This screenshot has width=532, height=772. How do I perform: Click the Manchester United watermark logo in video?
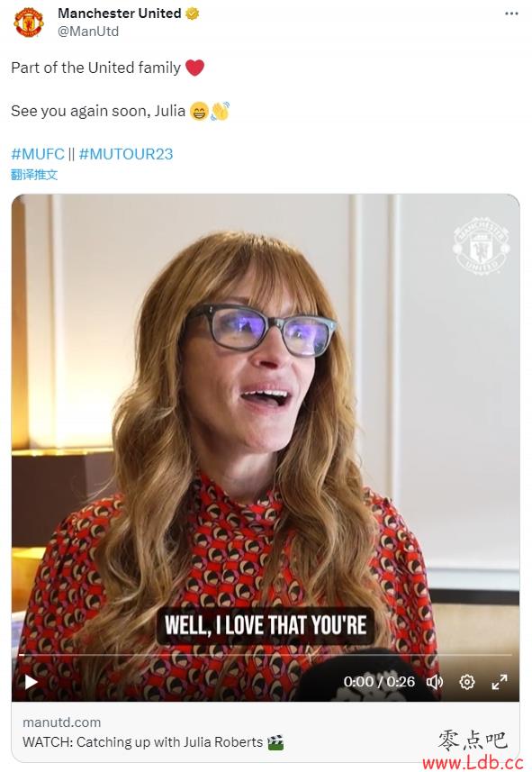click(x=481, y=246)
